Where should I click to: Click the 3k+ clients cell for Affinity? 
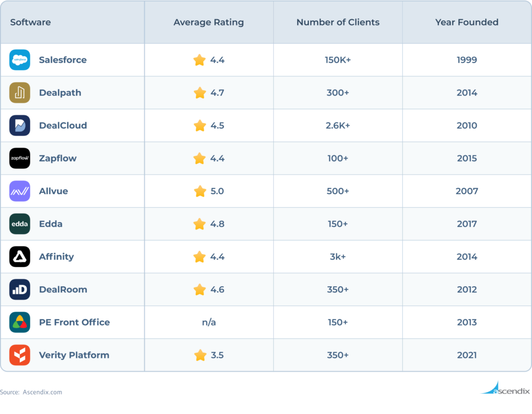click(338, 257)
